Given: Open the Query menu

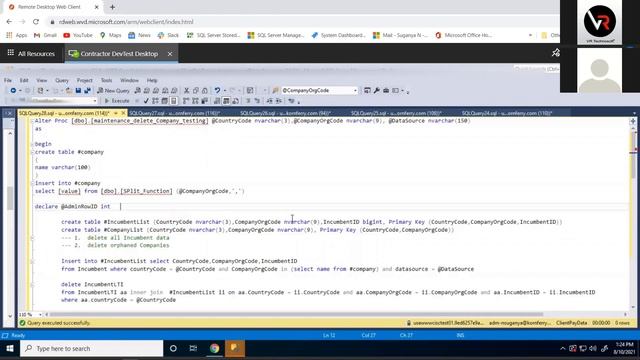Looking at the screenshot, I should [x=62, y=80].
